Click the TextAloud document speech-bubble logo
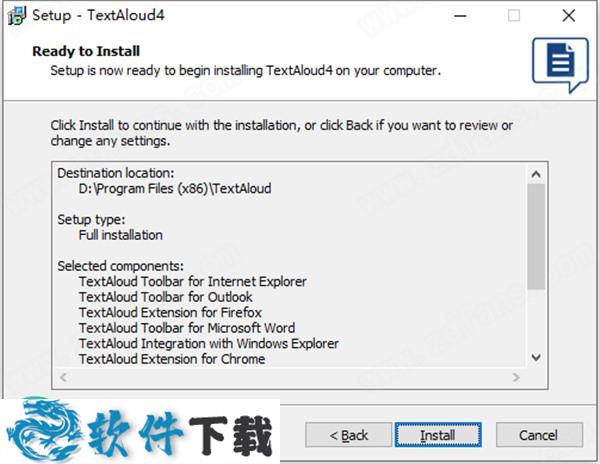Screen dimensions: 600x464 click(x=560, y=64)
